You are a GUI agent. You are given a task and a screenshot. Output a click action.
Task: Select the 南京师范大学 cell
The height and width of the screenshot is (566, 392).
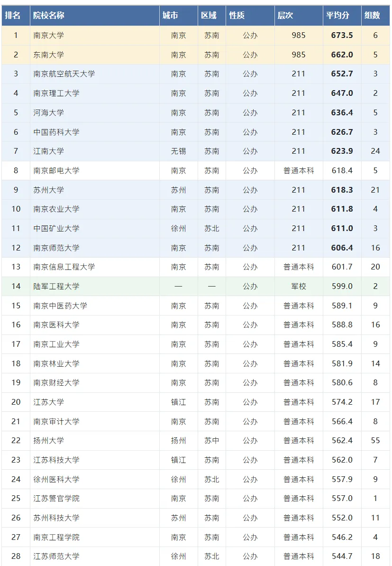(94, 248)
